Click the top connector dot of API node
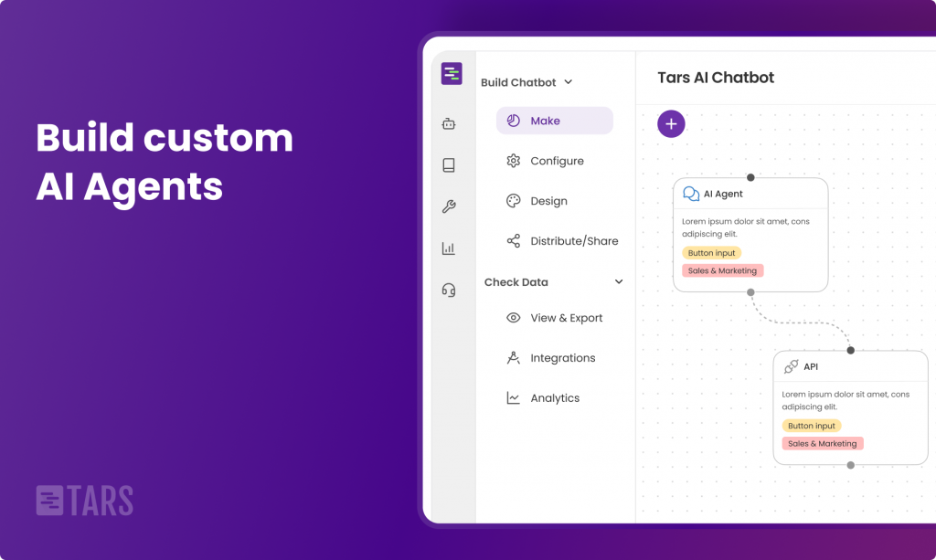936x560 pixels. coord(851,350)
